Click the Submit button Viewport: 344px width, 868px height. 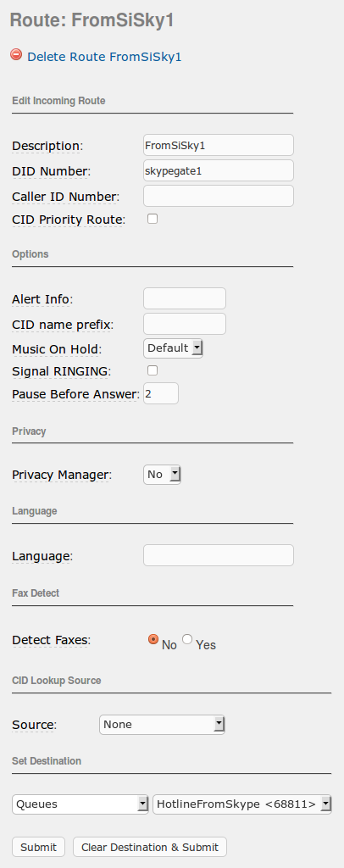pyautogui.click(x=39, y=847)
